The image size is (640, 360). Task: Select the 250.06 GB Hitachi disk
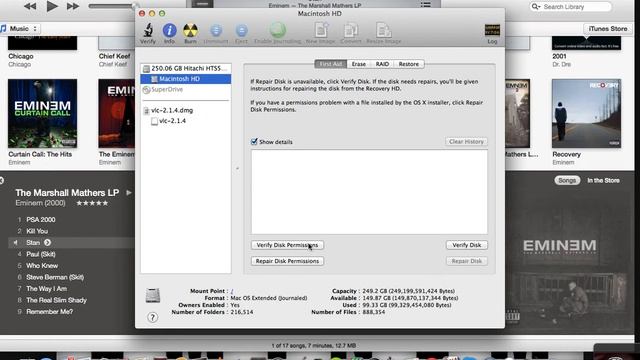coord(186,68)
